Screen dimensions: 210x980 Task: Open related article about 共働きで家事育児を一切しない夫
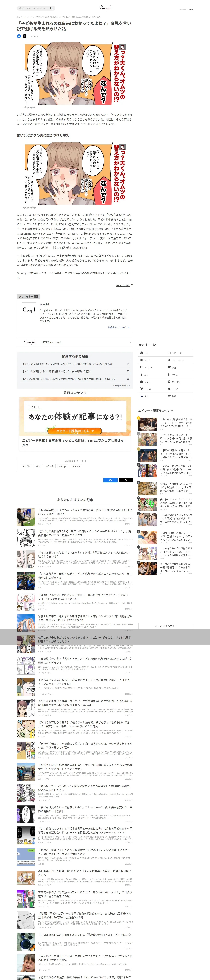click(75, 371)
